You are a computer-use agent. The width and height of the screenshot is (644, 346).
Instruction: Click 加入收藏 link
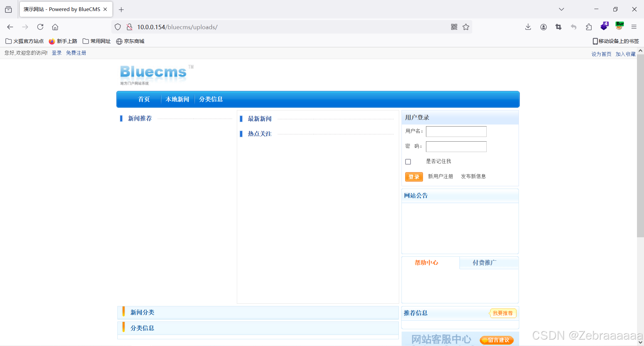(x=626, y=54)
